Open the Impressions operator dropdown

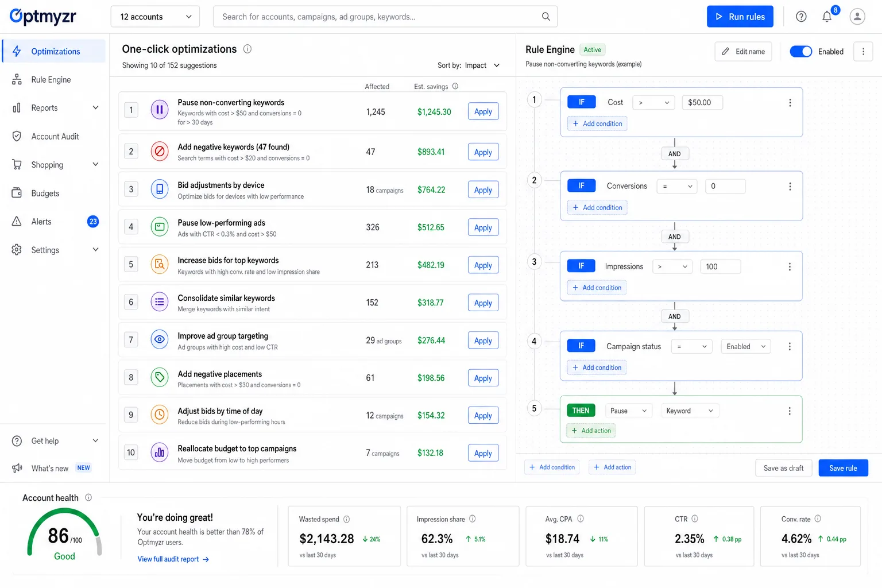(672, 266)
